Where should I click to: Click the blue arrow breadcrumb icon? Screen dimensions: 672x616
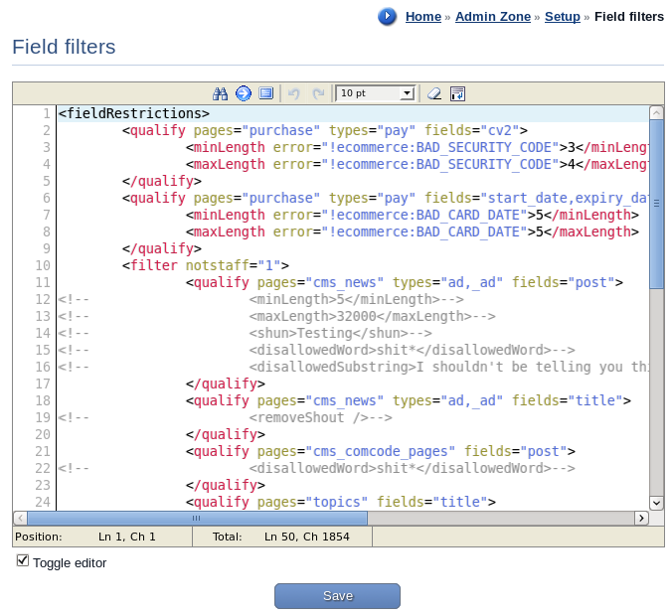click(x=388, y=16)
